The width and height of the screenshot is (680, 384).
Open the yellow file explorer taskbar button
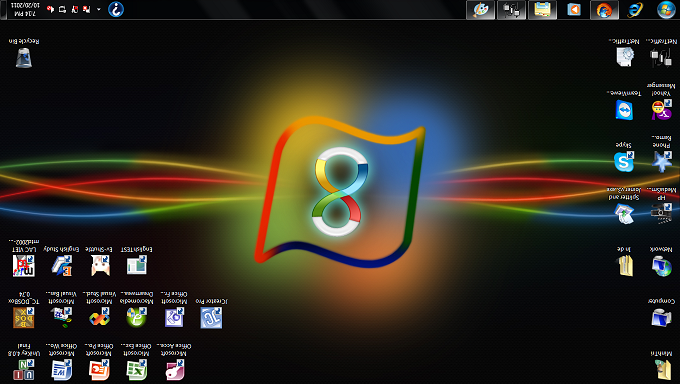point(542,10)
